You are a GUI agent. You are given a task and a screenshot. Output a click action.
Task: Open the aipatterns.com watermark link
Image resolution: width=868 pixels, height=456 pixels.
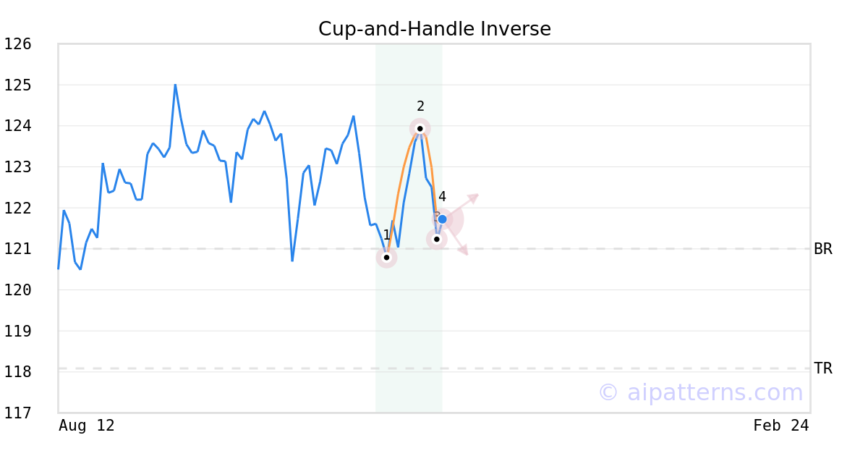(x=700, y=392)
